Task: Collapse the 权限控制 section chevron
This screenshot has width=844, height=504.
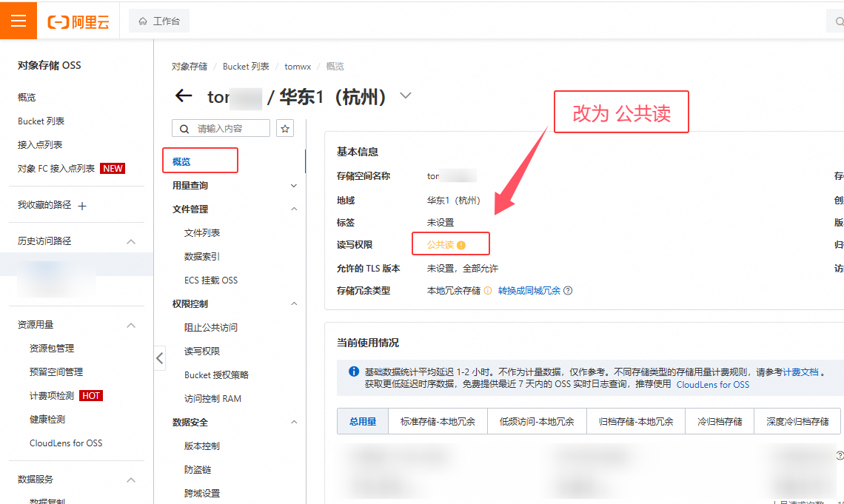Action: point(294,304)
